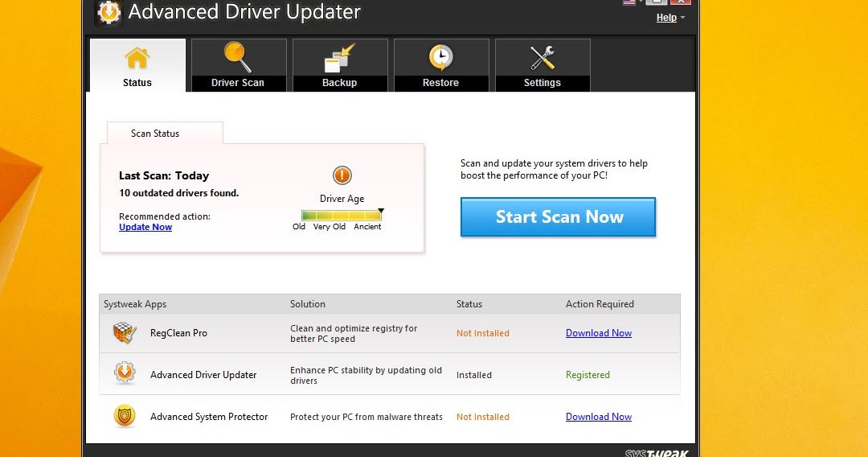Open the Help dropdown menu

pos(670,18)
